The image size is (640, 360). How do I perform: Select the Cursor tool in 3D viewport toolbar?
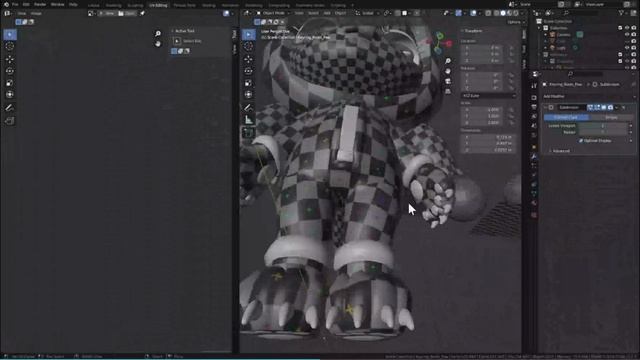pyautogui.click(x=248, y=46)
